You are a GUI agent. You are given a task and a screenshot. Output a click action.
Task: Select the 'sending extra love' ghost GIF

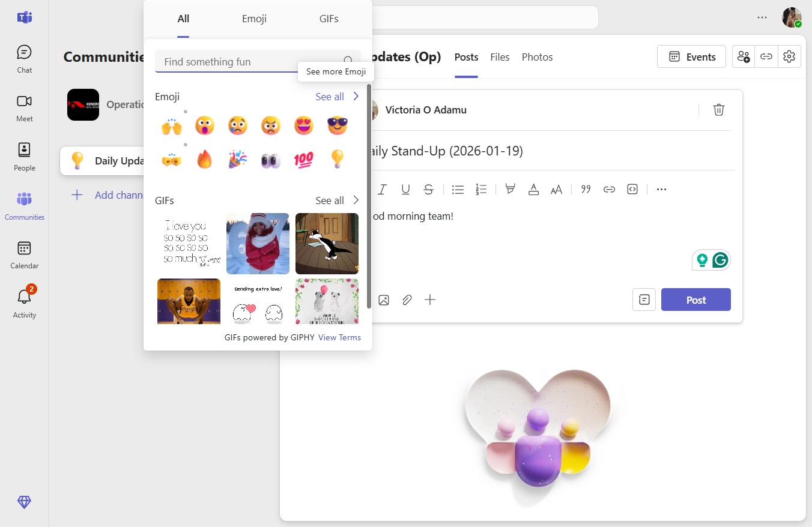coord(258,301)
